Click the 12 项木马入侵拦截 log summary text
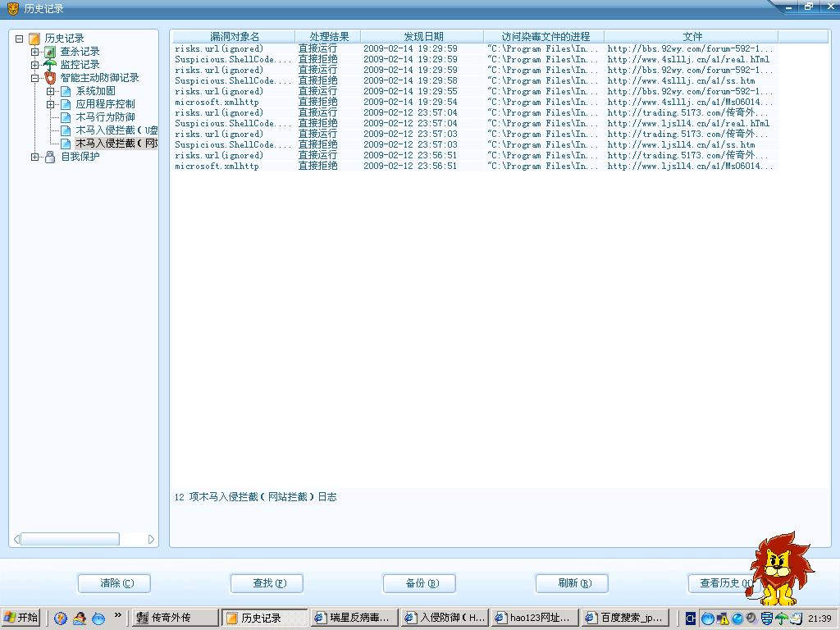Viewport: 840px width, 630px height. tap(256, 497)
